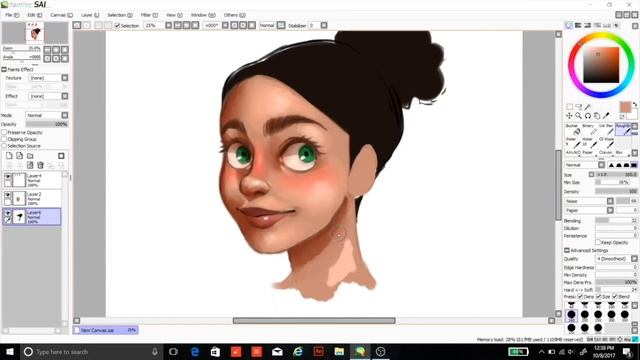This screenshot has width=640, height=360.
Task: Enable Selection Source checkbox
Action: 4,145
